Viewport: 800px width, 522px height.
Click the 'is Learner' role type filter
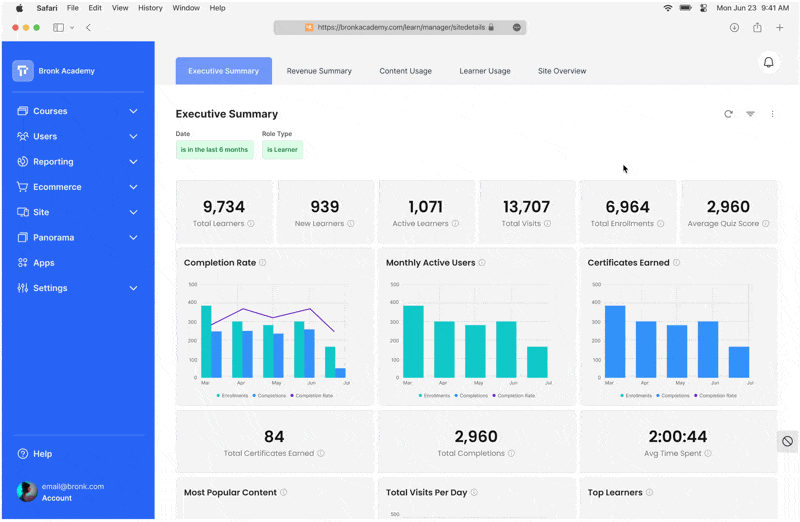tap(282, 150)
